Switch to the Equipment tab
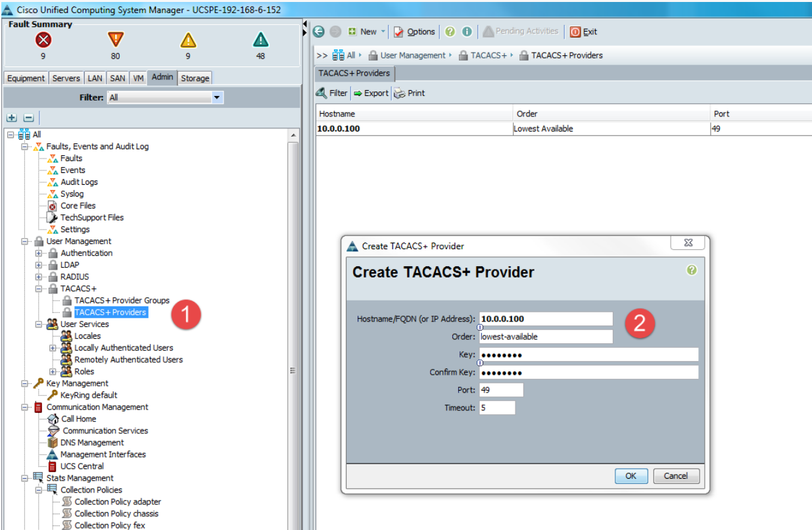 [x=26, y=78]
